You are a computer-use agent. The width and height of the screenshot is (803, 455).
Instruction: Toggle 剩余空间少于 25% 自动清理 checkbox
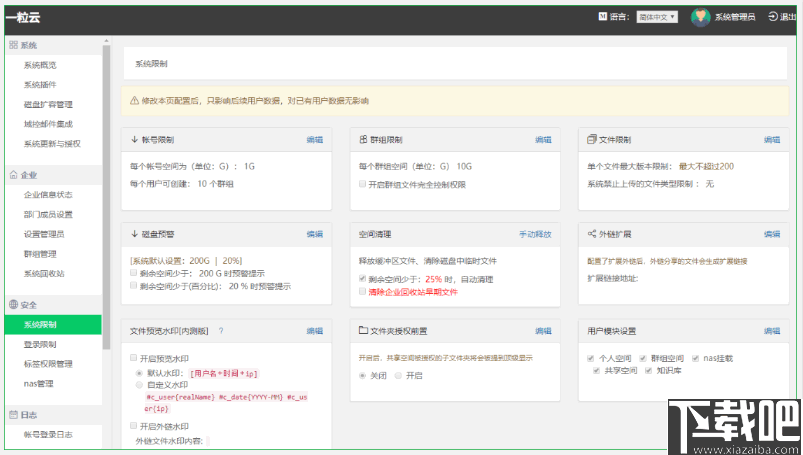[x=363, y=279]
